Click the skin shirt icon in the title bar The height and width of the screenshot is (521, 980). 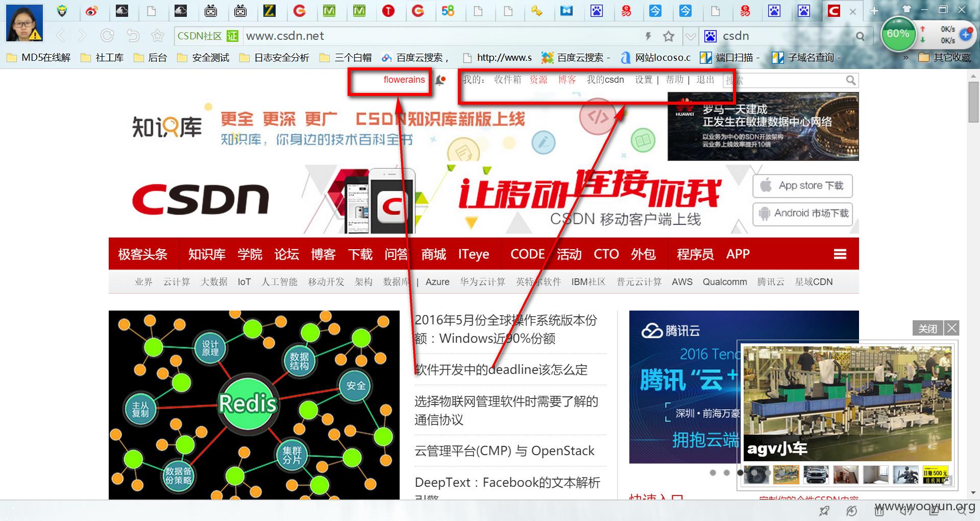click(906, 9)
